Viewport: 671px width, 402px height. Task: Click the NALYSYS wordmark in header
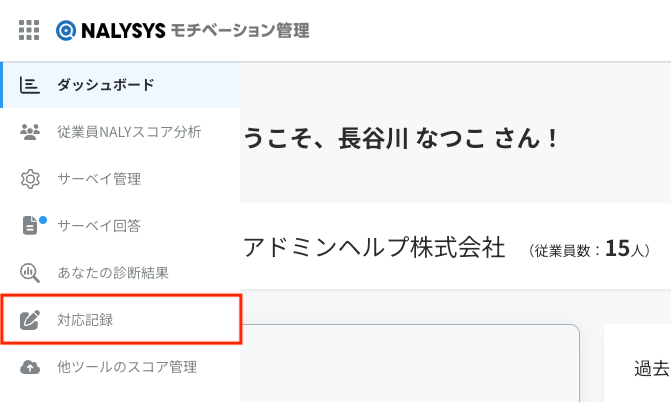click(x=123, y=30)
